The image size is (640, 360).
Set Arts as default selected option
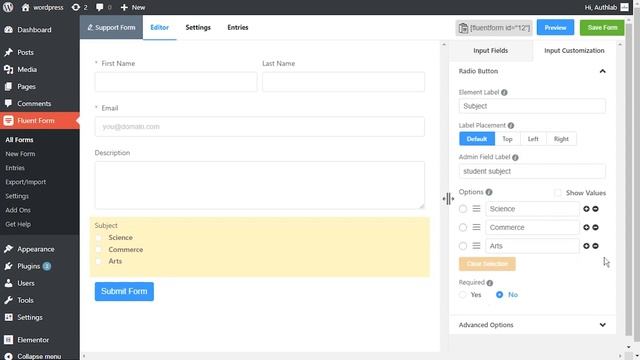tap(462, 246)
